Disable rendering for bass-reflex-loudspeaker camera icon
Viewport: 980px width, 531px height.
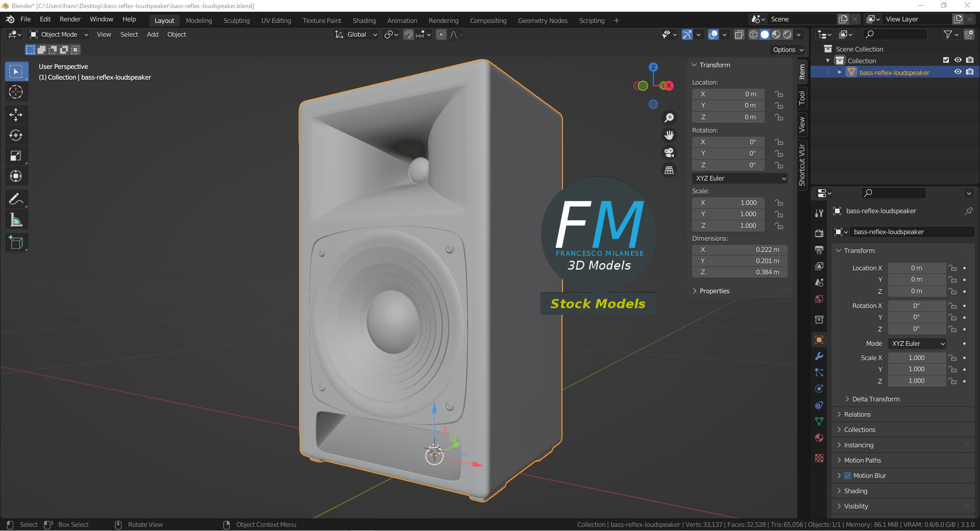pos(970,72)
